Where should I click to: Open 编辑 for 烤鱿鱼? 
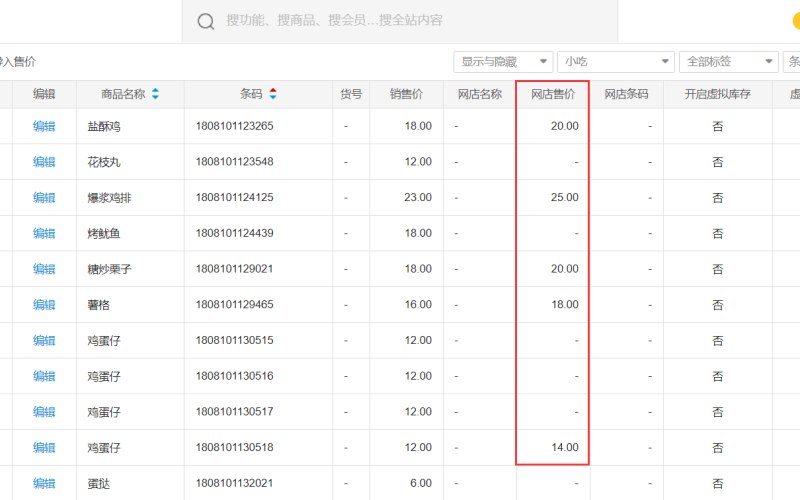pyautogui.click(x=44, y=233)
